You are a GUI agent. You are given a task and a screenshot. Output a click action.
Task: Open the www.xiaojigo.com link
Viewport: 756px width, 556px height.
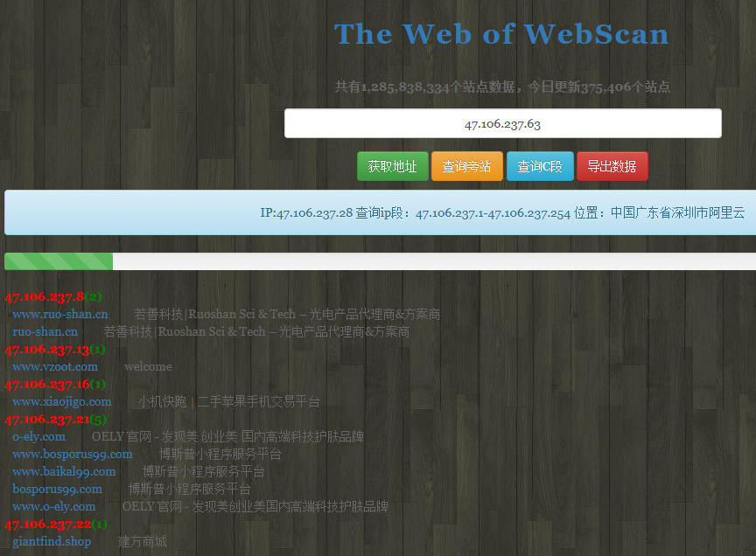click(x=62, y=401)
